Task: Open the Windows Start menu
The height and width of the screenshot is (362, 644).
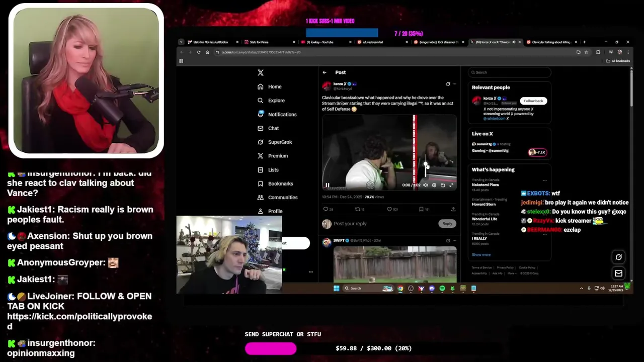Action: tap(336, 289)
